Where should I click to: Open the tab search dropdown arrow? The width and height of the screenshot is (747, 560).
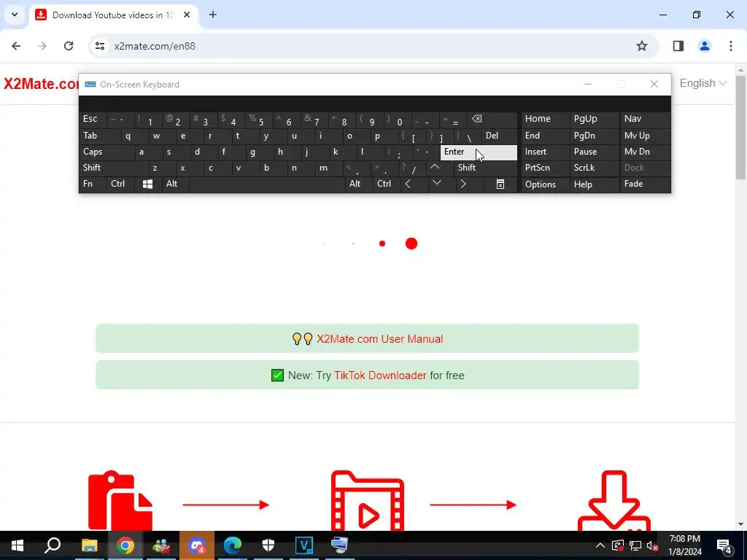pos(15,15)
